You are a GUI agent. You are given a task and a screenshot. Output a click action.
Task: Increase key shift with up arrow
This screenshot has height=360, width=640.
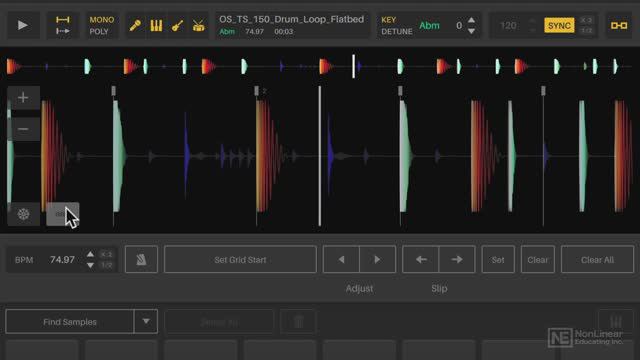pyautogui.click(x=471, y=20)
